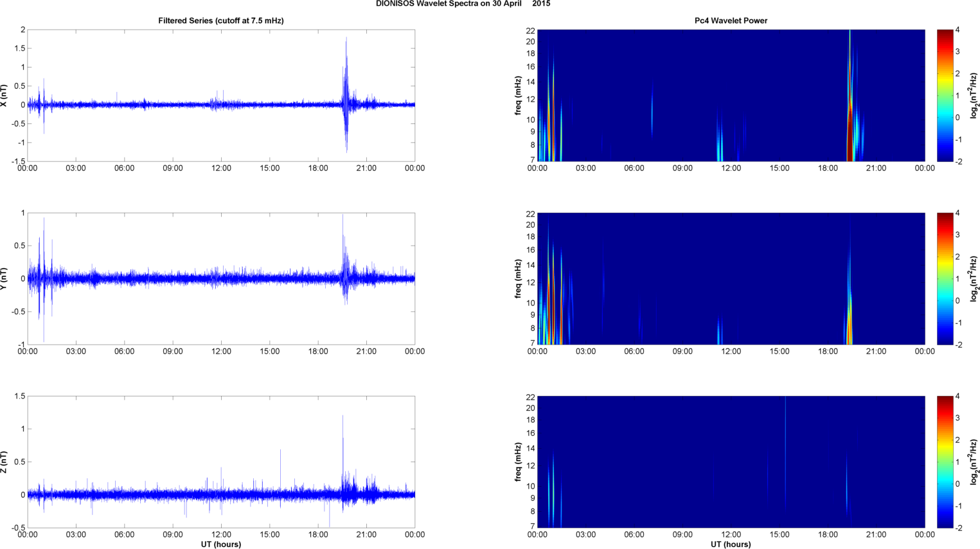The image size is (980, 549).
Task: Click 12:00 tick under the Y series plot
Action: click(221, 352)
